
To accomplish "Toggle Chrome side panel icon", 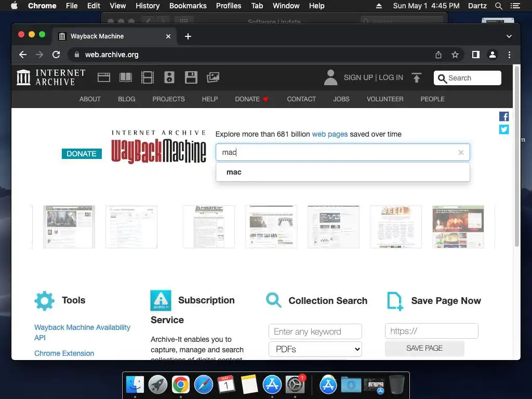I will [x=476, y=55].
